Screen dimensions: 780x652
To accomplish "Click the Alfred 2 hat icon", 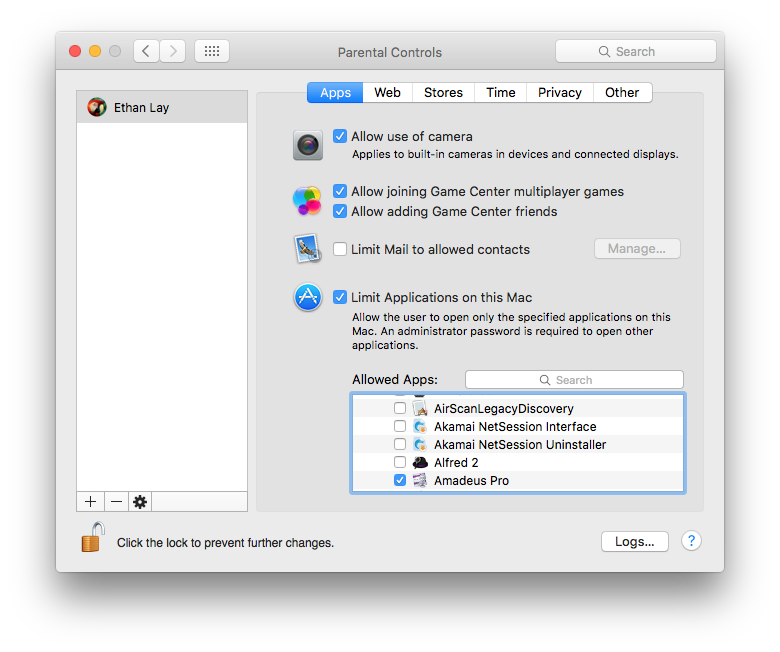I will [420, 463].
